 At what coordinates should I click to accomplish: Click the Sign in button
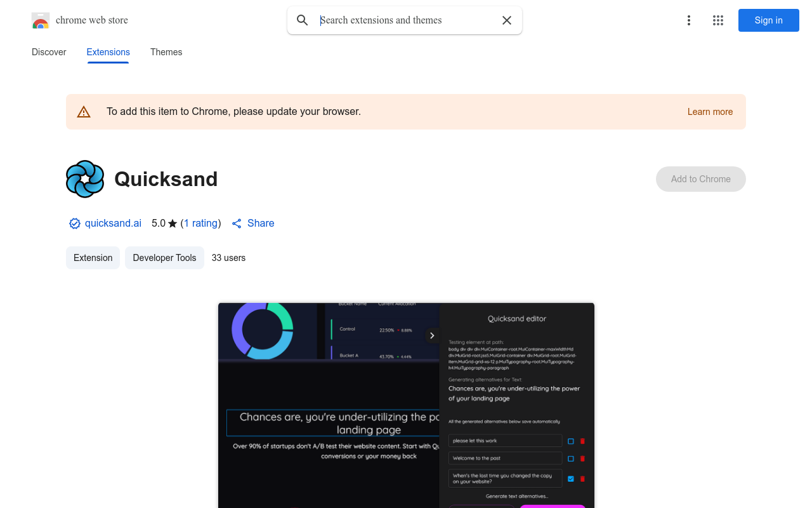click(x=769, y=20)
